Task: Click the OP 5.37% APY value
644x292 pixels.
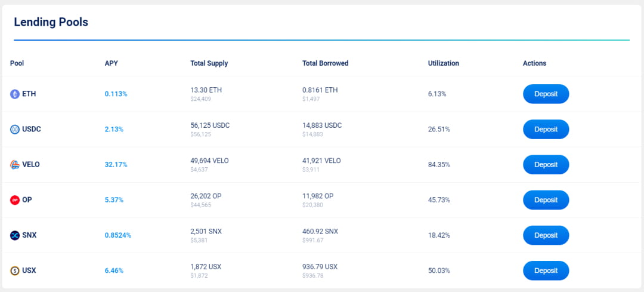Action: (x=114, y=200)
